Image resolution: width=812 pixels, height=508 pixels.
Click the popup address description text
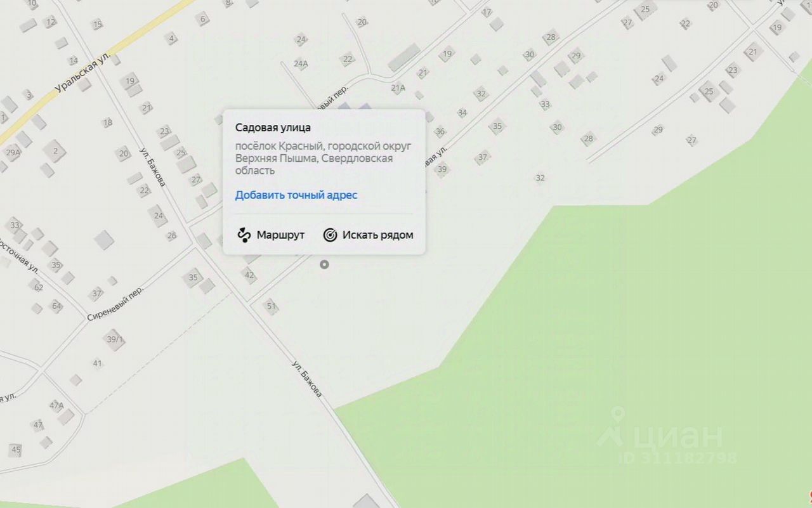[x=323, y=159]
